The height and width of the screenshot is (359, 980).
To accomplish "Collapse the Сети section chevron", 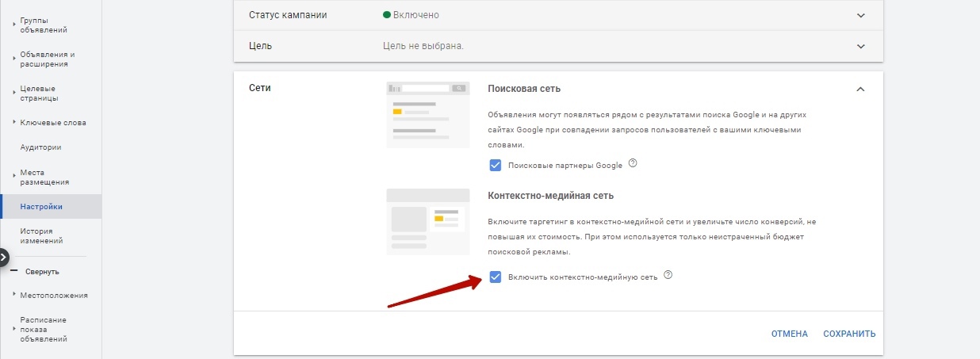I will tap(861, 89).
